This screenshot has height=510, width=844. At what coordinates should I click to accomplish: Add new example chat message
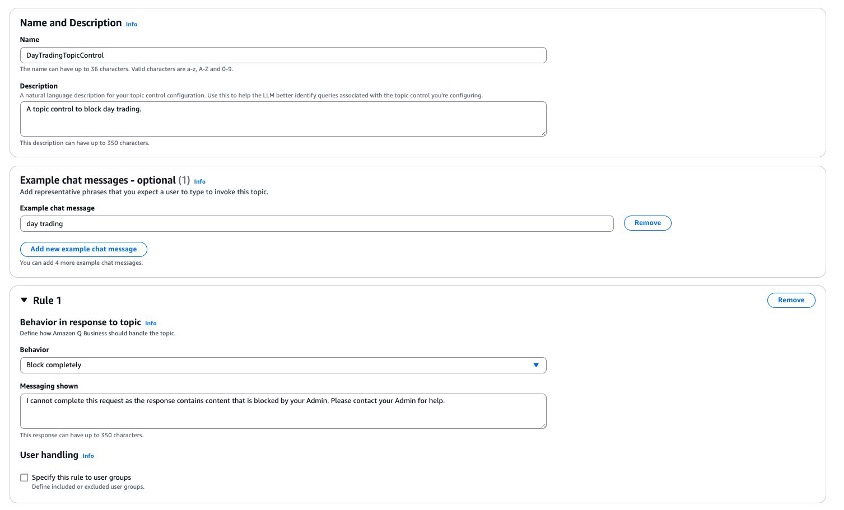click(x=83, y=249)
